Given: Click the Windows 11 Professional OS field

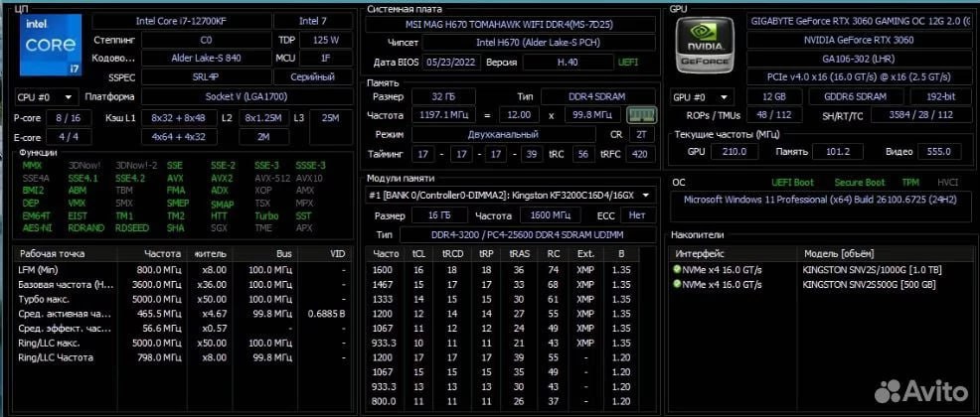Looking at the screenshot, I should (x=819, y=199).
